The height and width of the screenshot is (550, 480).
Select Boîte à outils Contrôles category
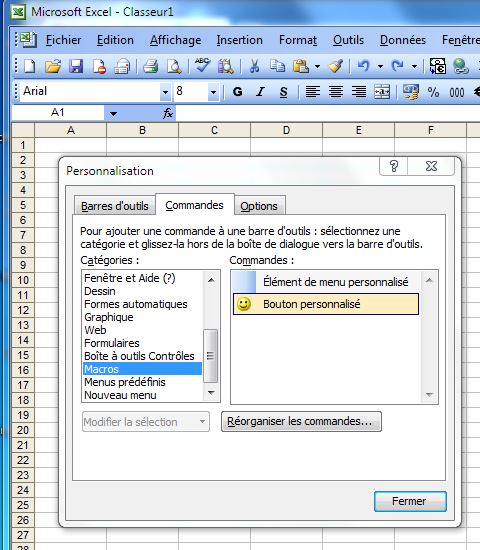(x=142, y=356)
